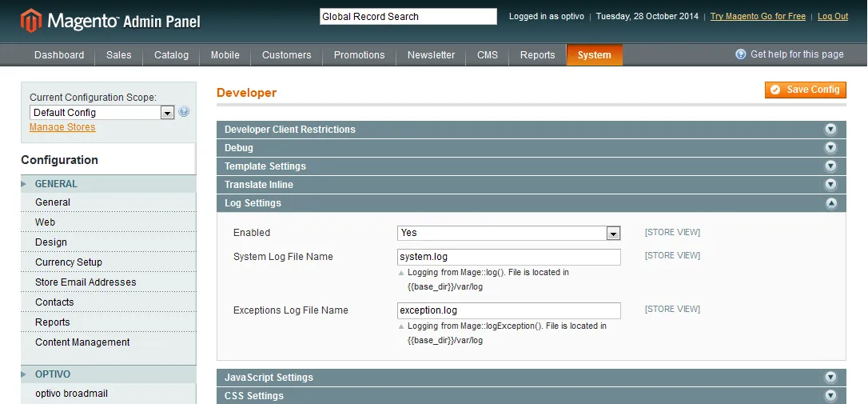This screenshot has height=404, width=868.
Task: Open the Dashboard menu
Action: [59, 55]
